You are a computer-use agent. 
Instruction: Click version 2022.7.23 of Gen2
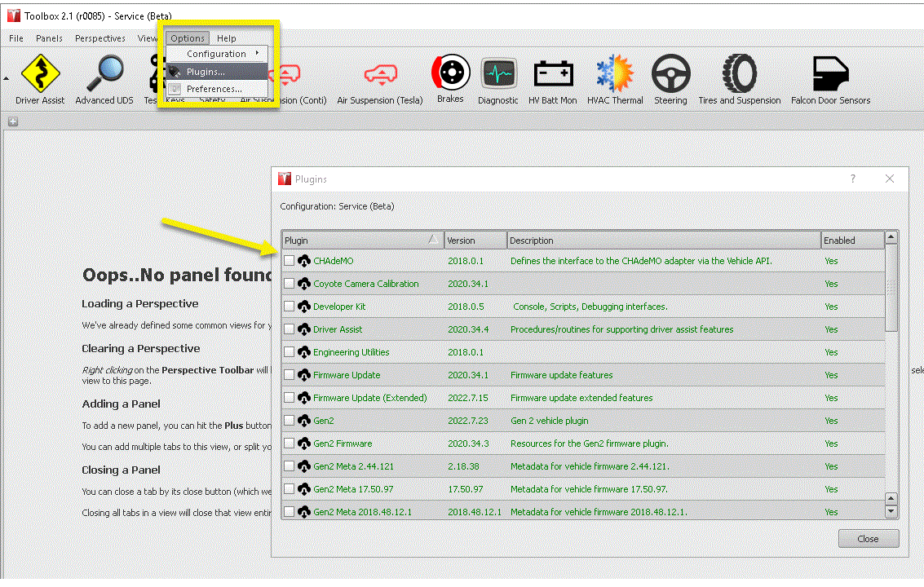coord(468,420)
